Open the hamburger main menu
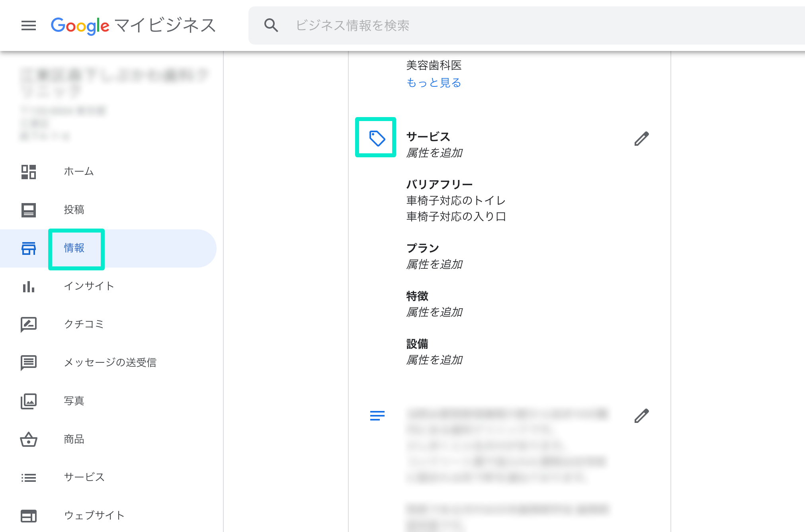 28,25
